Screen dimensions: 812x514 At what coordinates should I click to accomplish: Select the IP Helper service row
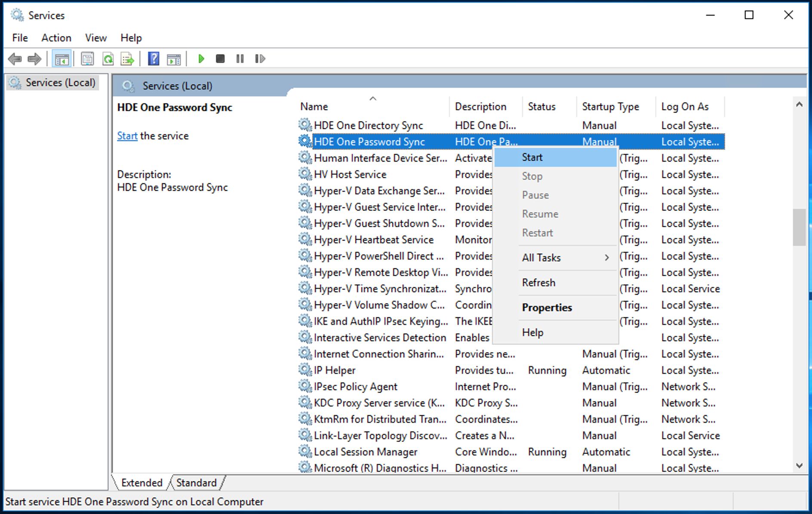(511, 370)
